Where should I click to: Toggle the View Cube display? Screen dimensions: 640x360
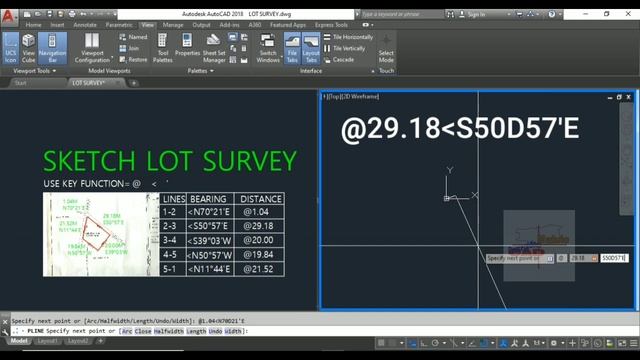tap(28, 48)
